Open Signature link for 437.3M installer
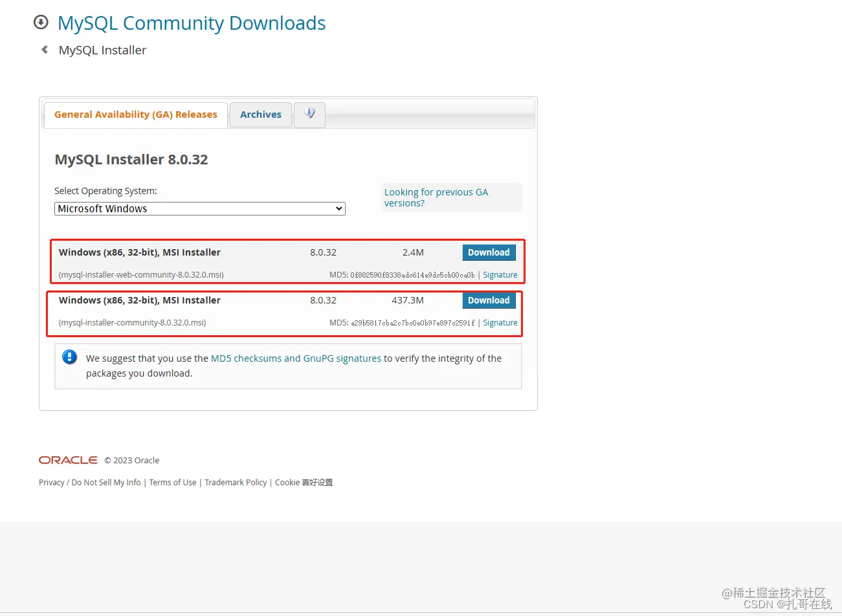The width and height of the screenshot is (842, 616). [x=500, y=323]
